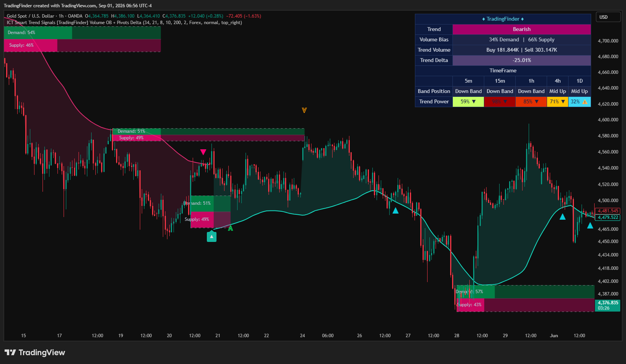Screen dimensions: 626x364
Task: Click the 85% trend power cell
Action: pos(531,102)
